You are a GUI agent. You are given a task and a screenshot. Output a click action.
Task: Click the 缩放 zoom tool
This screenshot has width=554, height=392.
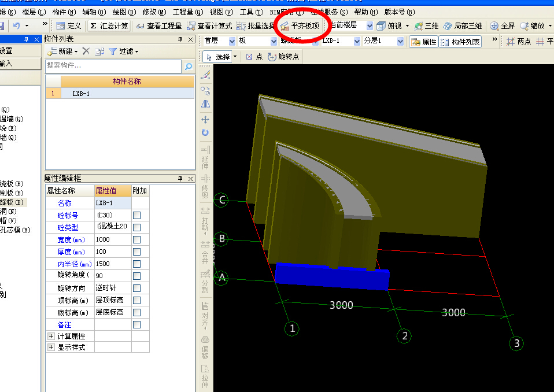click(x=532, y=26)
